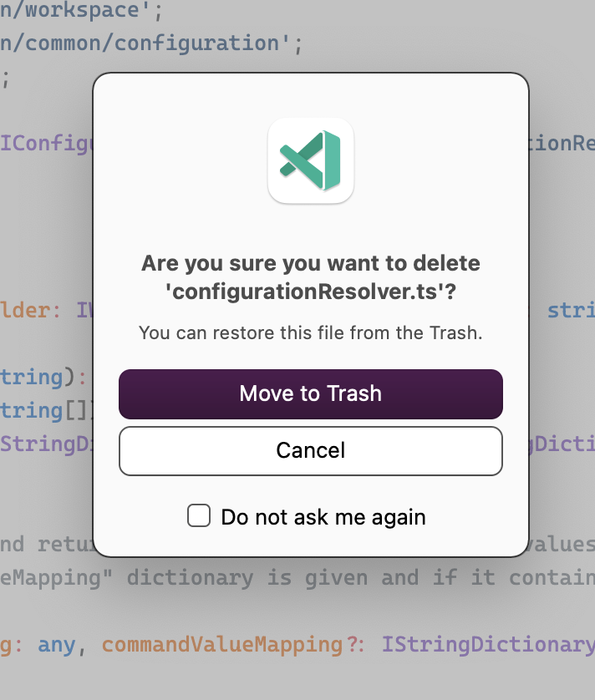Click the dark purple Move to Trash bar
Screen dimensions: 595x700
(x=311, y=393)
